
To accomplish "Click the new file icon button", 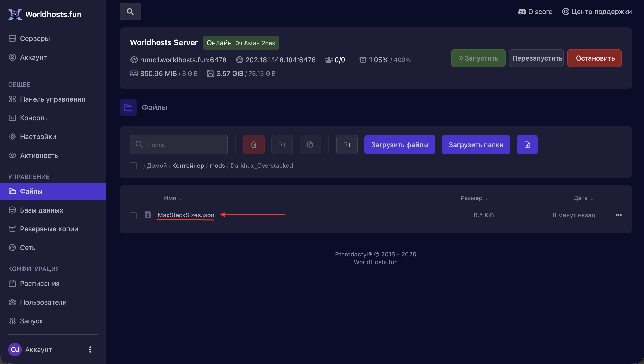I will 527,144.
